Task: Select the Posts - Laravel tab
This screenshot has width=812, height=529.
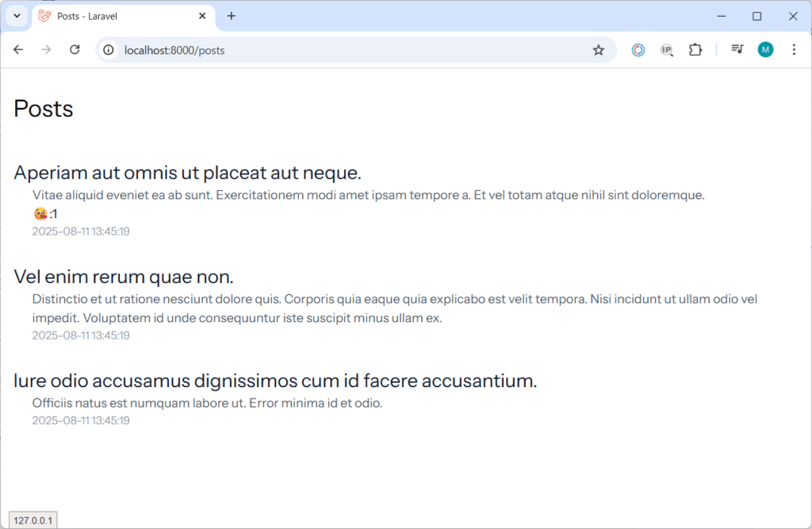Action: coord(119,16)
